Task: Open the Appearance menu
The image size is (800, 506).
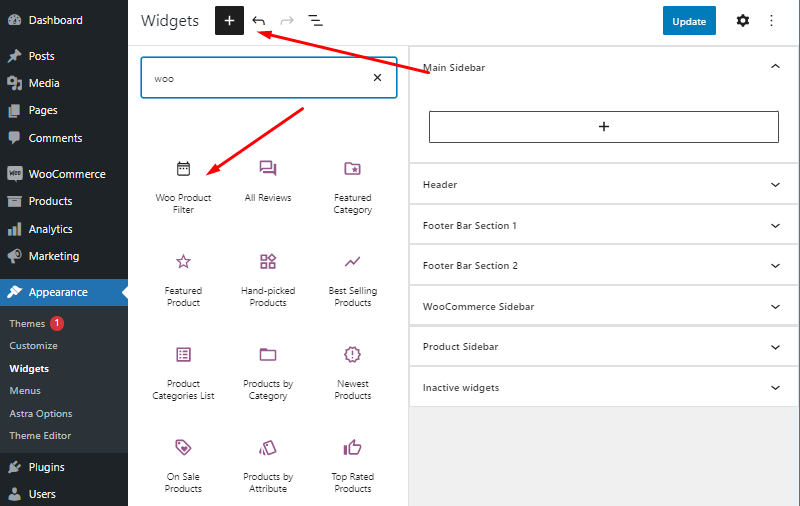Action: pyautogui.click(x=64, y=292)
